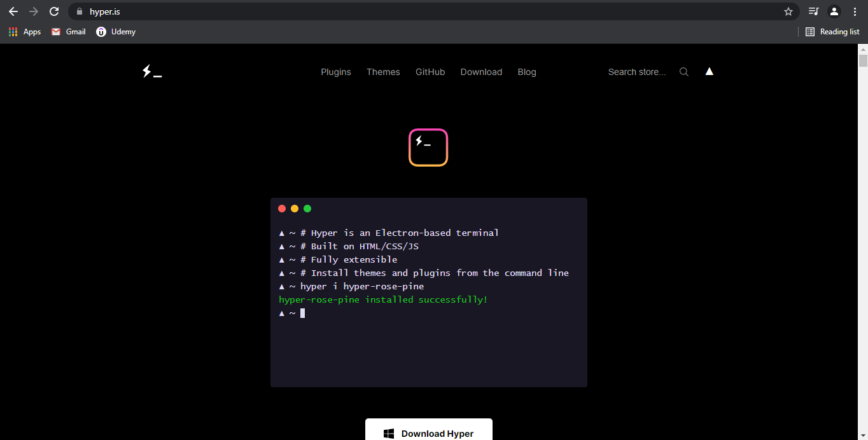
Task: Bookmark this page with the star icon
Action: 788,11
